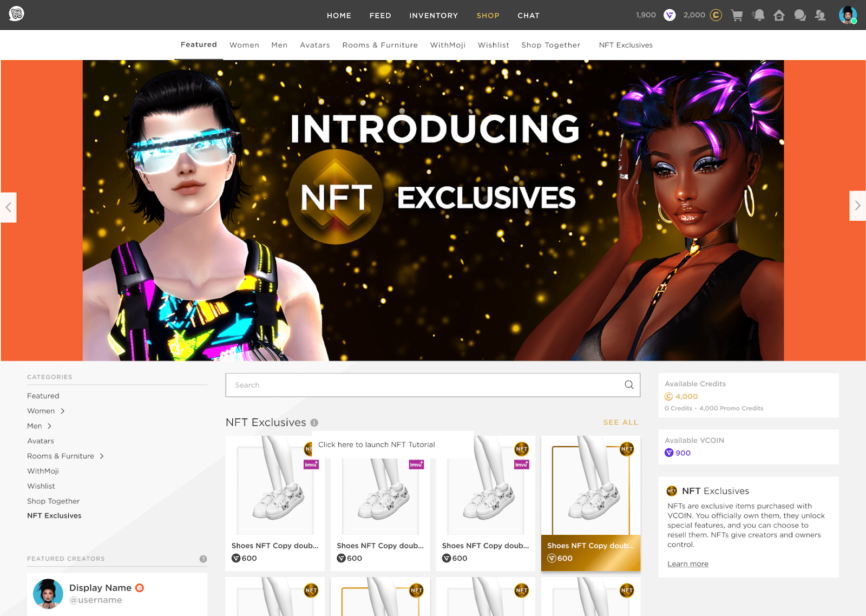Image resolution: width=866 pixels, height=616 pixels.
Task: Click the NFT Exclusives info icon
Action: [314, 423]
